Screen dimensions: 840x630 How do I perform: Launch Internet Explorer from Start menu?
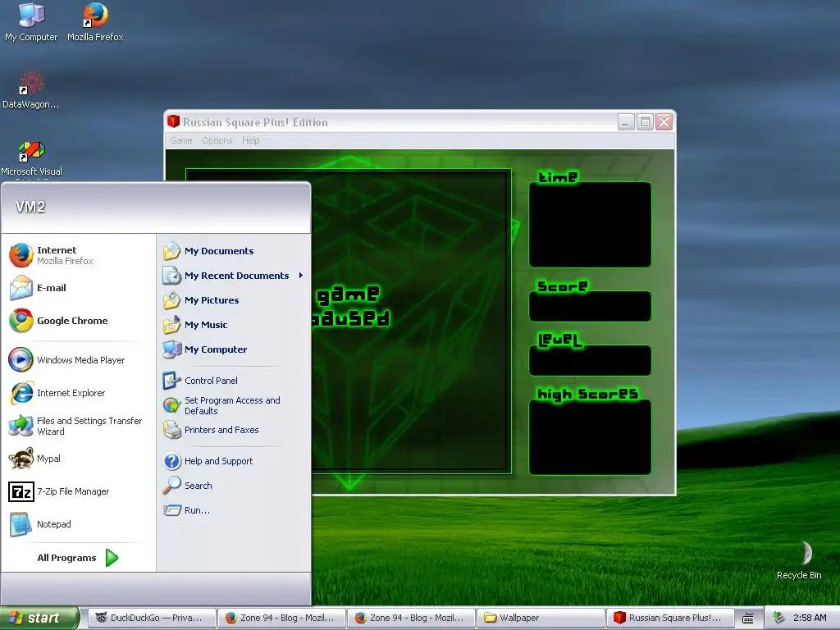pos(79,393)
